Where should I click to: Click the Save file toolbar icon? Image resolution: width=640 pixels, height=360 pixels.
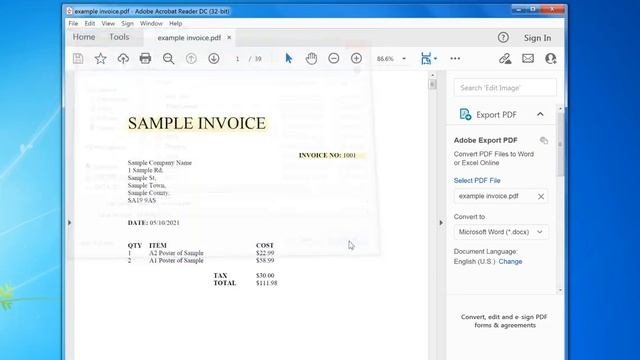tap(78, 58)
